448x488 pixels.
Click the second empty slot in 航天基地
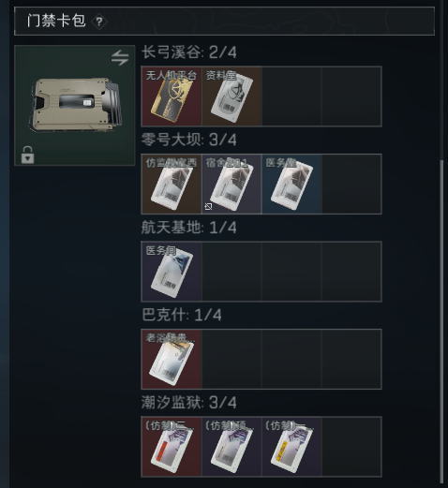point(231,272)
